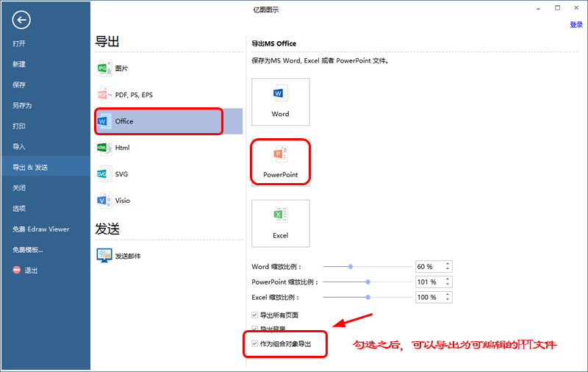Open the 导入 sidebar entry

click(x=19, y=146)
